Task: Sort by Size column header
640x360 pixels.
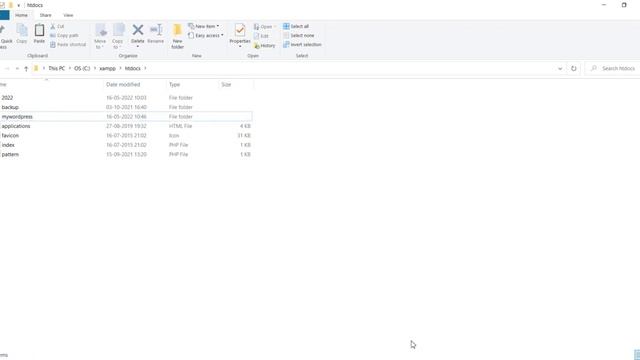Action: [x=226, y=84]
